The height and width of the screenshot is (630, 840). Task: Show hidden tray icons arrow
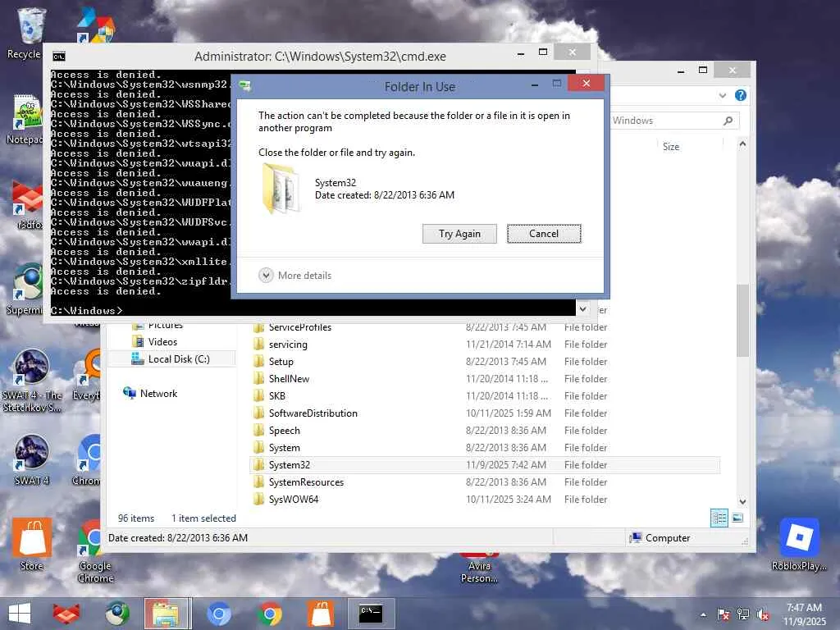coord(703,615)
